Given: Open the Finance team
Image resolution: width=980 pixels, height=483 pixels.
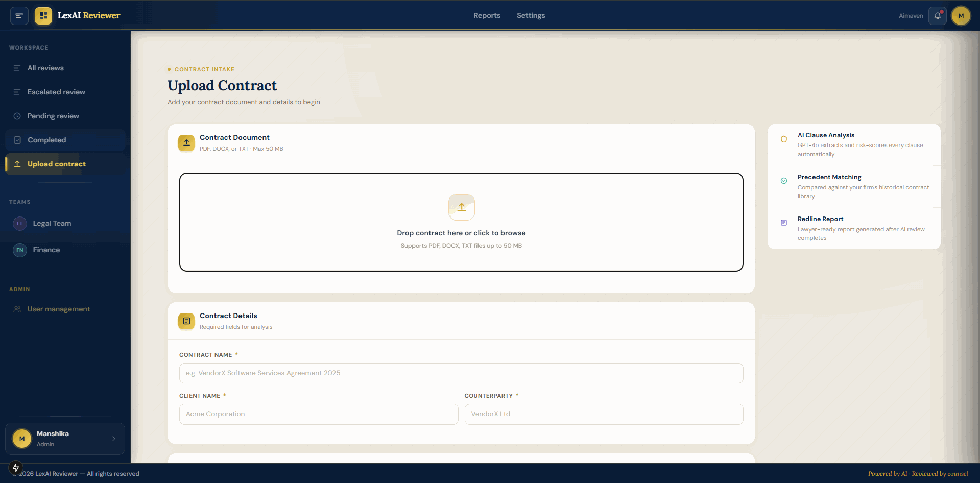Looking at the screenshot, I should (x=65, y=250).
